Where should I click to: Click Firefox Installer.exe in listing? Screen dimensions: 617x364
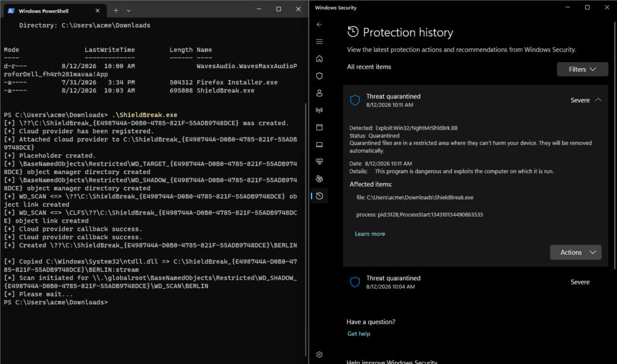pos(237,82)
